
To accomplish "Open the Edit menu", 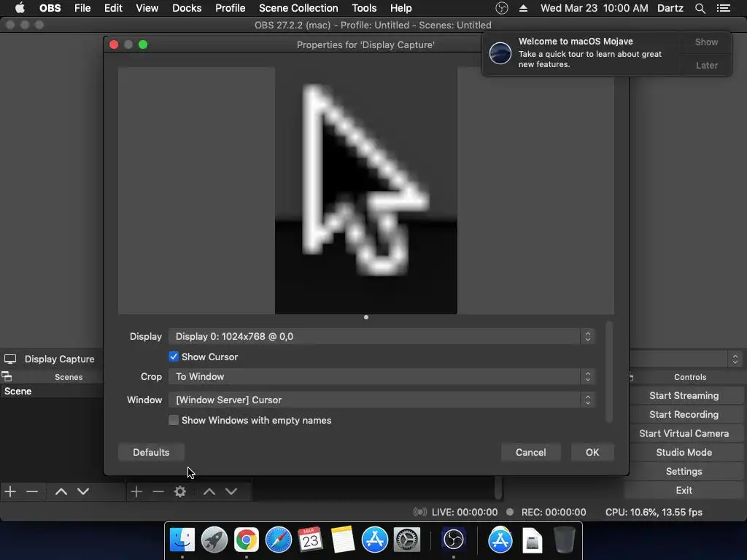I will tap(113, 8).
